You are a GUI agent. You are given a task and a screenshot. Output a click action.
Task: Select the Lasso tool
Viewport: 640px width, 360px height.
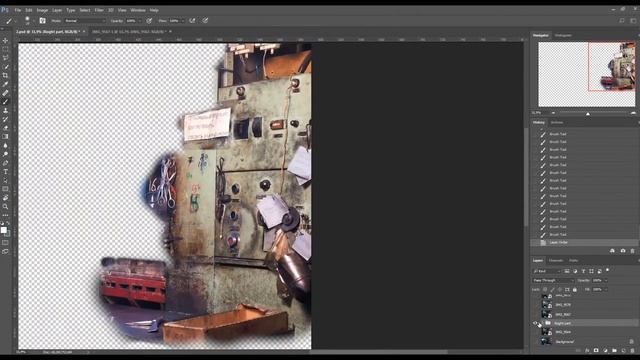point(5,58)
